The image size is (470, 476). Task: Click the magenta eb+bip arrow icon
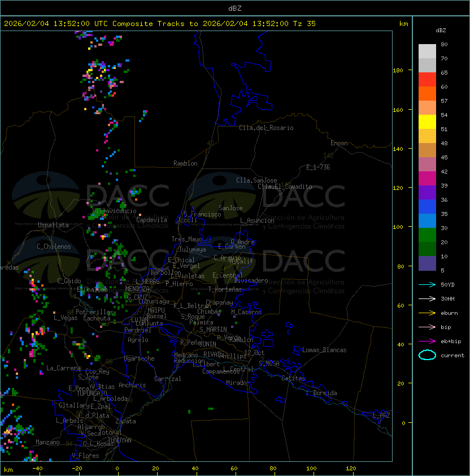(x=427, y=341)
